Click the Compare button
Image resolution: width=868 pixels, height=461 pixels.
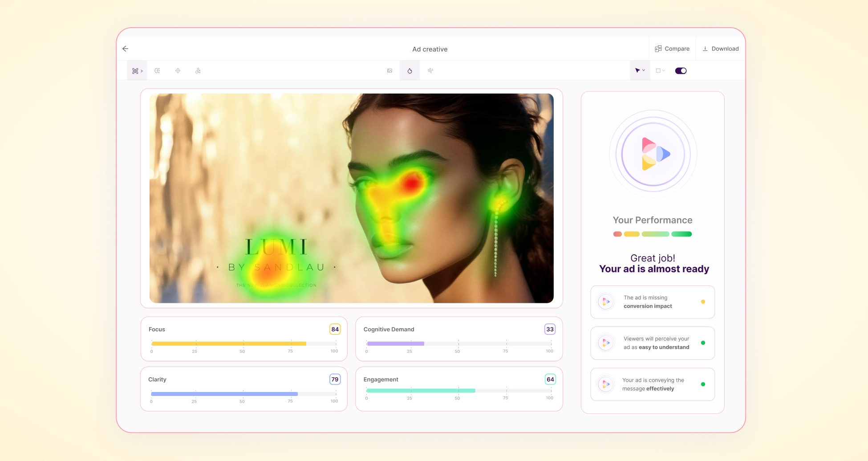coord(672,49)
